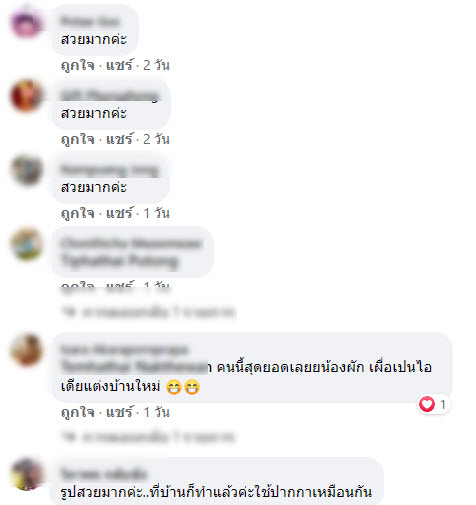Share the third สวยมากค่ะ comment

point(119,213)
